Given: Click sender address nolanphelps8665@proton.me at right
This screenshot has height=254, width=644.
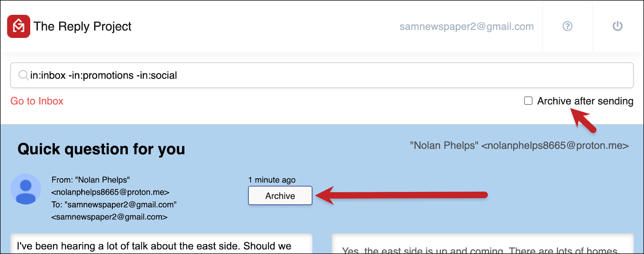Looking at the screenshot, I should 519,145.
